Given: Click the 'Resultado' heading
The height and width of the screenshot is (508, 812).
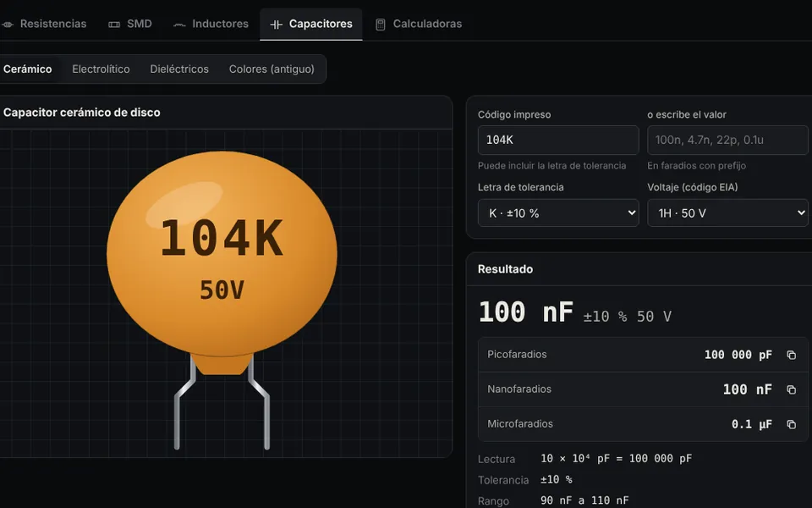Looking at the screenshot, I should tap(506, 269).
